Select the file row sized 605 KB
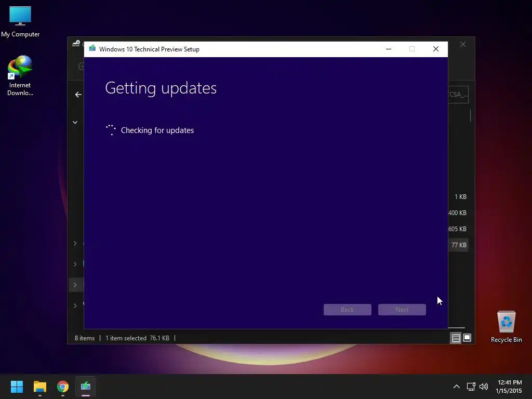The height and width of the screenshot is (399, 532). [458, 229]
